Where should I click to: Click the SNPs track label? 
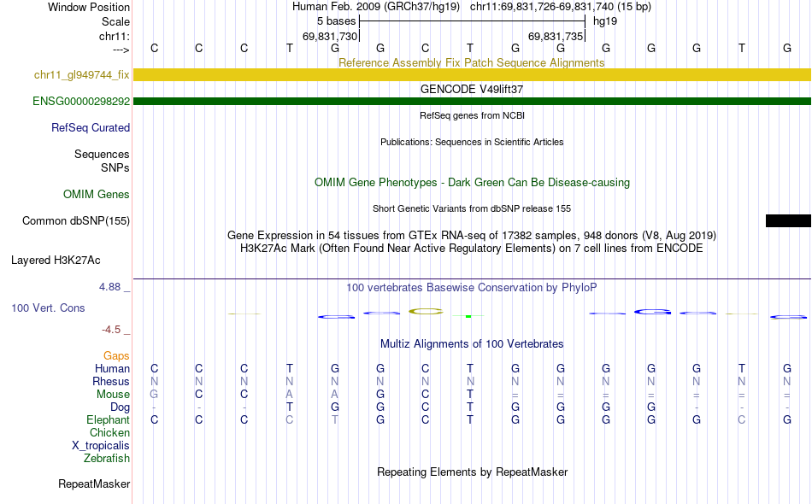(x=115, y=167)
